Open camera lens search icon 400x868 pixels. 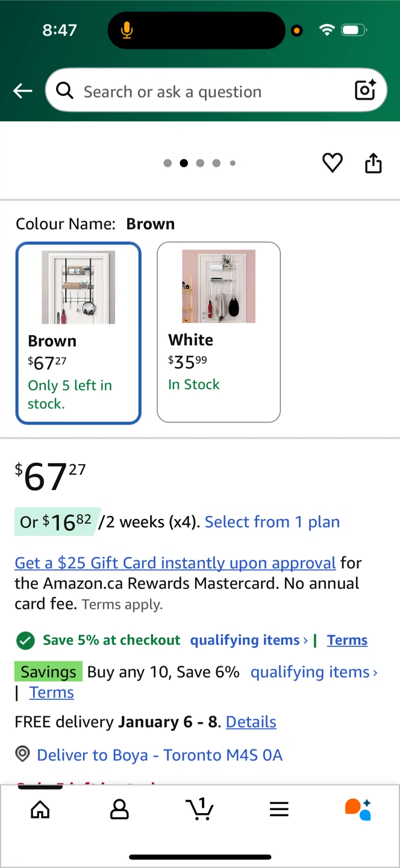[x=365, y=90]
